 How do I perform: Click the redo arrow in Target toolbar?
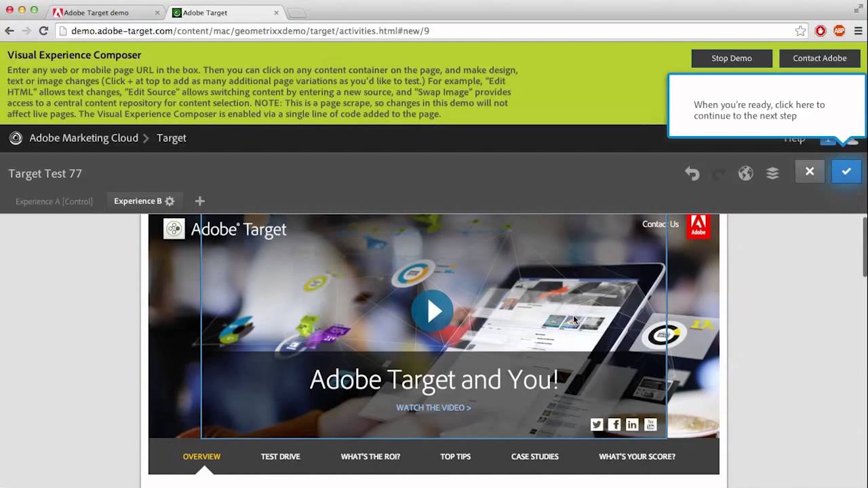(719, 174)
